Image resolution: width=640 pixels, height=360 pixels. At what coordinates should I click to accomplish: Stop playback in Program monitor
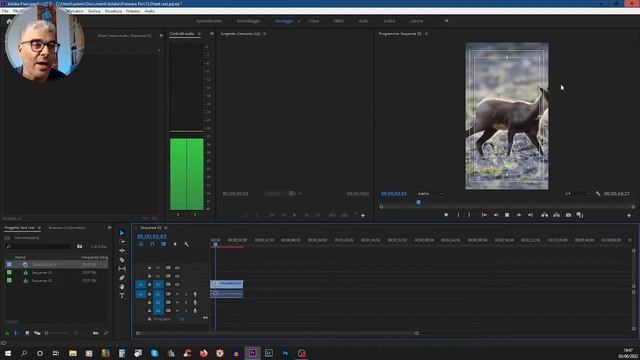(x=507, y=215)
